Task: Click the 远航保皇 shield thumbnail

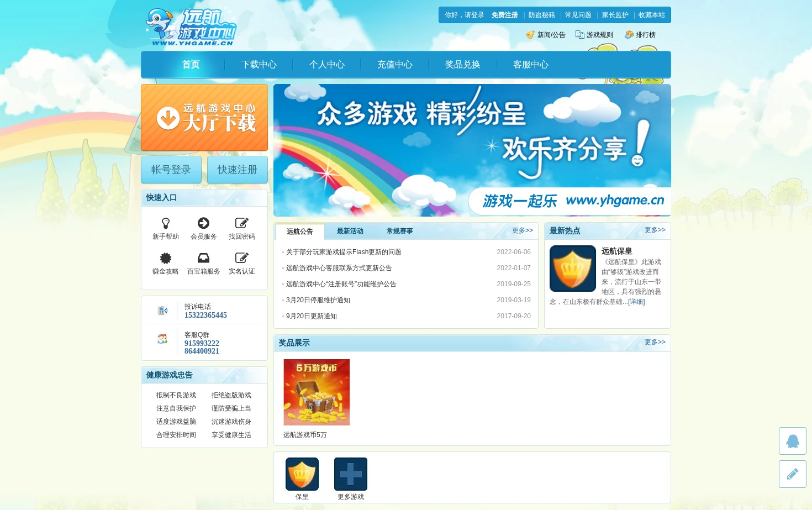Action: [573, 269]
